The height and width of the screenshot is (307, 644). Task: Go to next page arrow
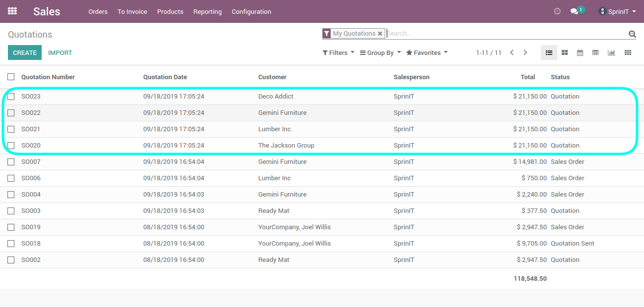tap(526, 52)
